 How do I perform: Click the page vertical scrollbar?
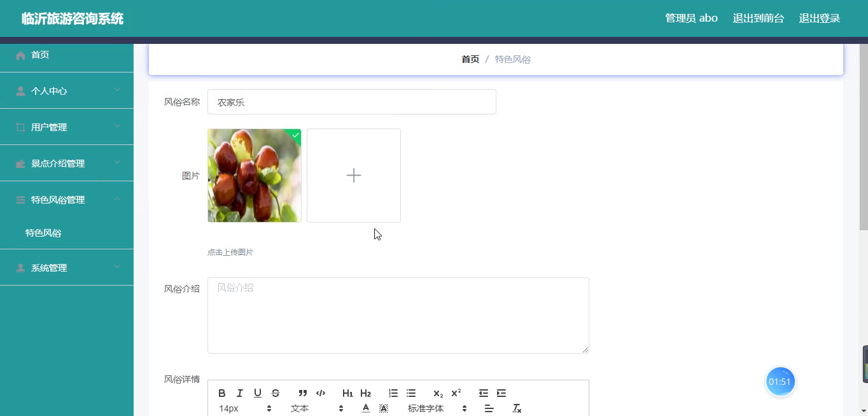(x=864, y=137)
